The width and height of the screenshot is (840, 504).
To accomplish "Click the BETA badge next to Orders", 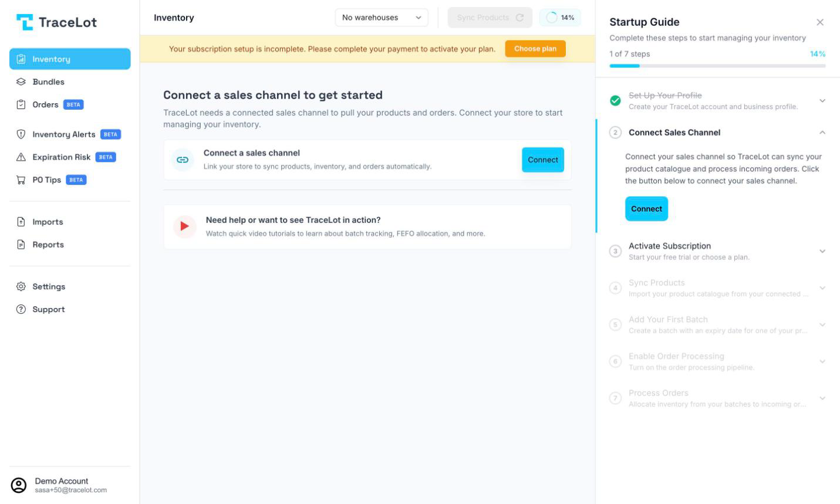I will tap(73, 104).
